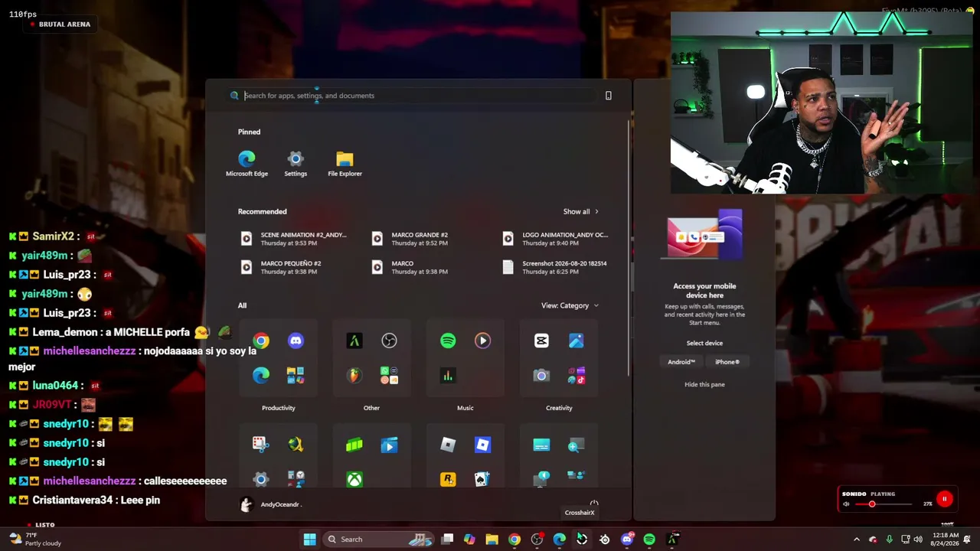Open Discord from the taskbar
This screenshot has width=980, height=551.
[627, 540]
